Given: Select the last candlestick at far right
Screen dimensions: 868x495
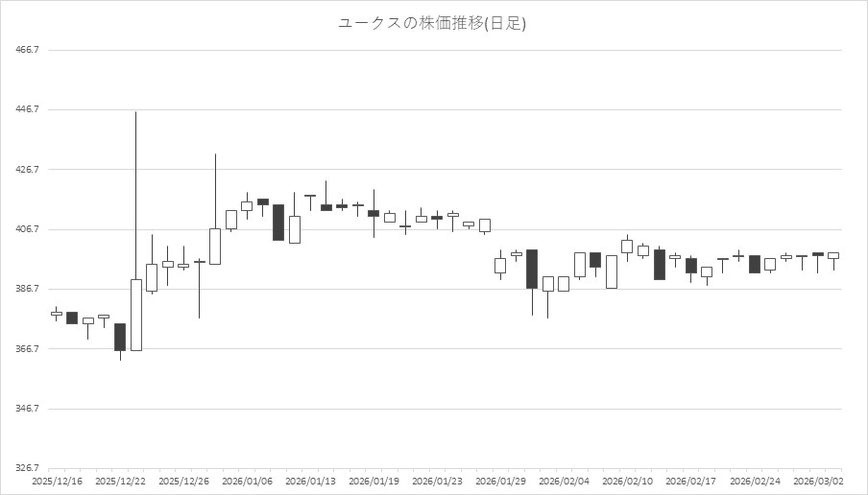Looking at the screenshot, I should click(833, 255).
